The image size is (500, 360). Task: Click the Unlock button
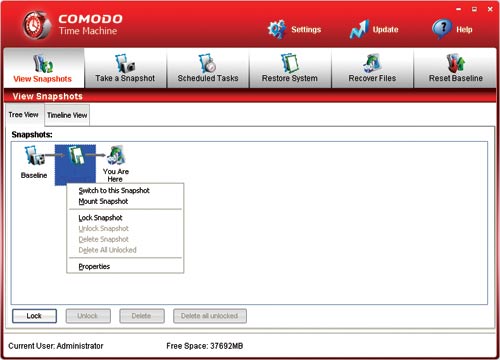pyautogui.click(x=88, y=316)
